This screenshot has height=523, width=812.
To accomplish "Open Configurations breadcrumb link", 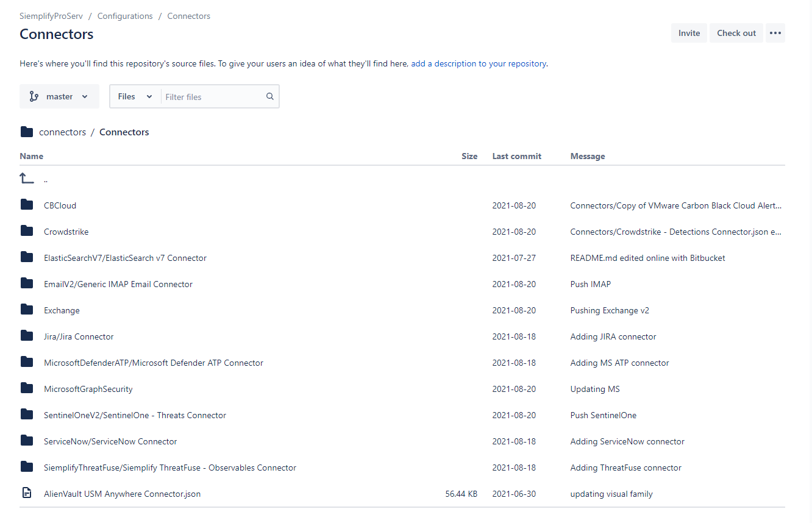I will [125, 16].
